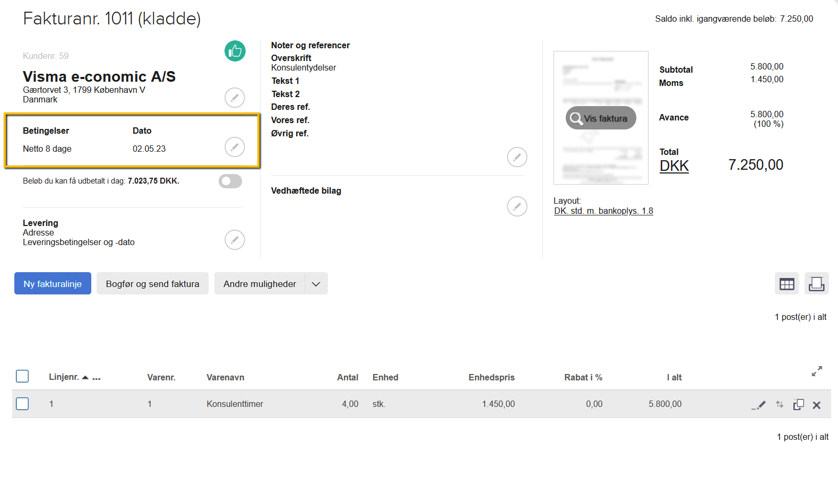Sort the table by Linjenr. column
Screen dimensions: 838x504
(64, 377)
